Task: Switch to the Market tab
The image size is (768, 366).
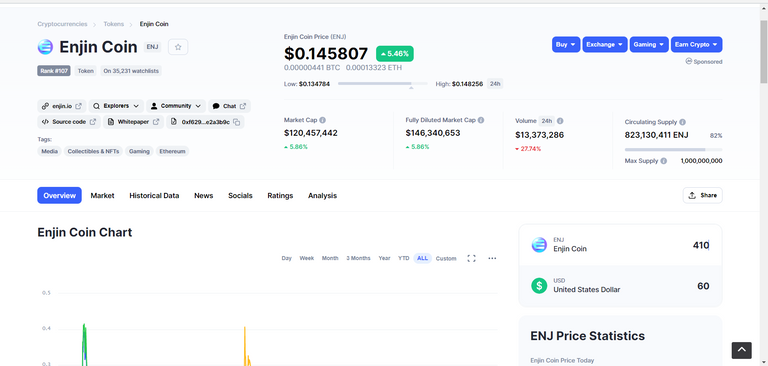Action: 102,195
